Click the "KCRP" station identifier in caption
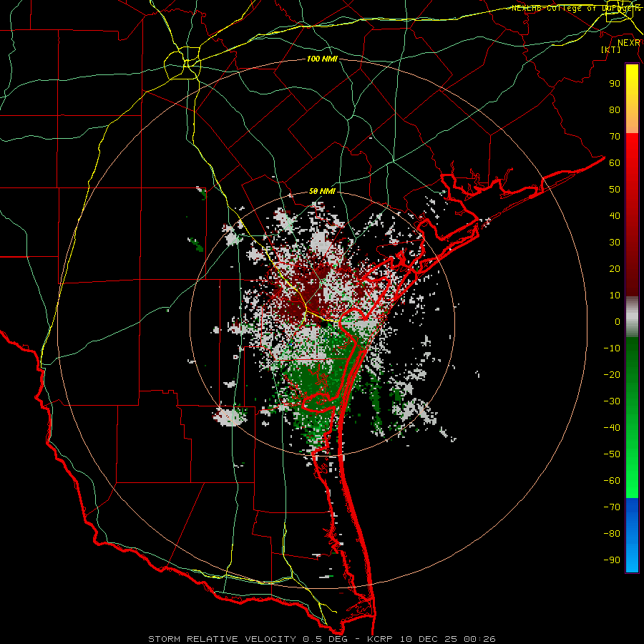 379,639
